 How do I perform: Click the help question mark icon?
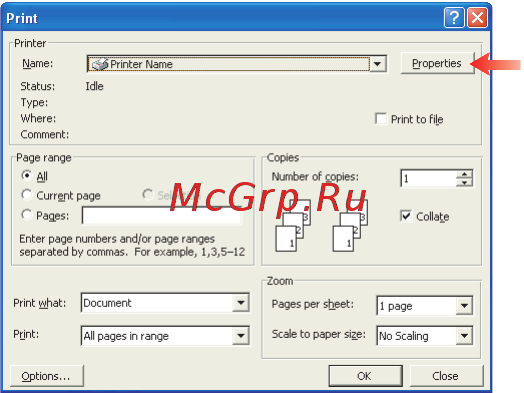click(454, 18)
